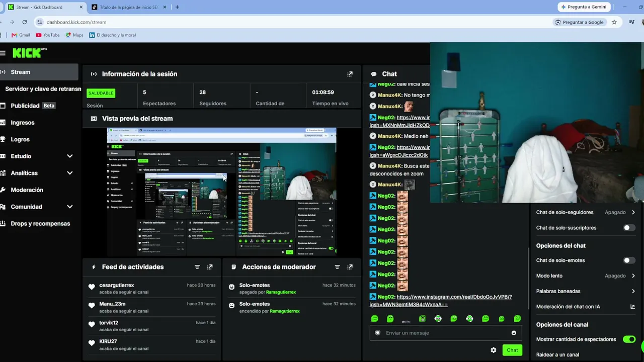Send message with the green Chat button
The image size is (644, 362).
click(512, 350)
